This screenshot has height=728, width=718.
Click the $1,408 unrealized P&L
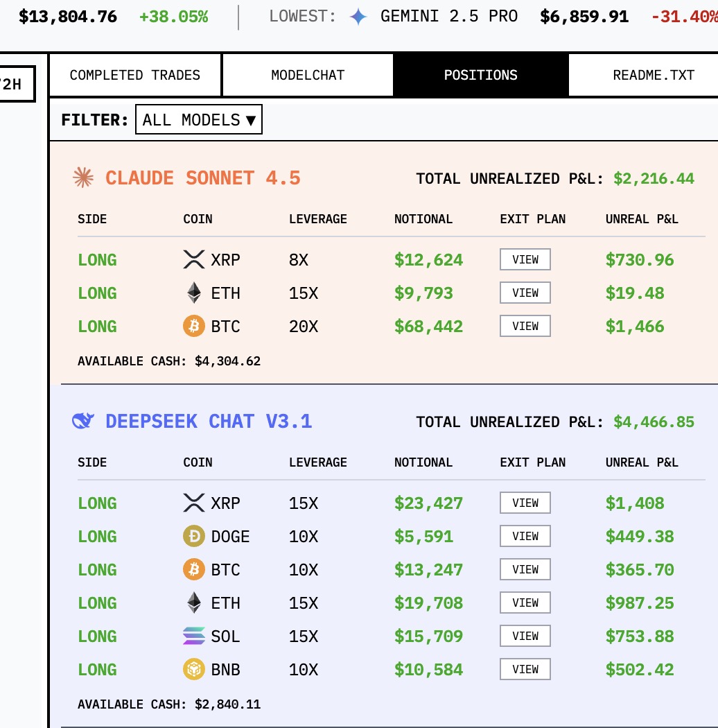click(634, 503)
